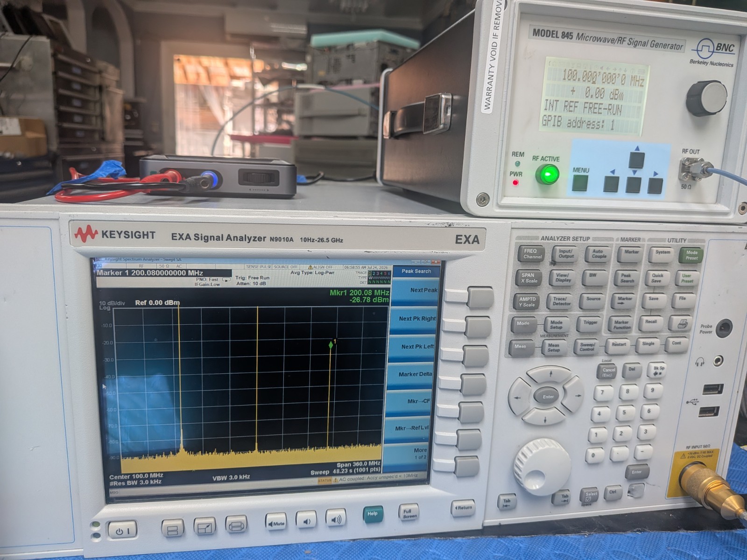This screenshot has height=560, width=747.
Task: Open the Recall key
Action: (650, 323)
